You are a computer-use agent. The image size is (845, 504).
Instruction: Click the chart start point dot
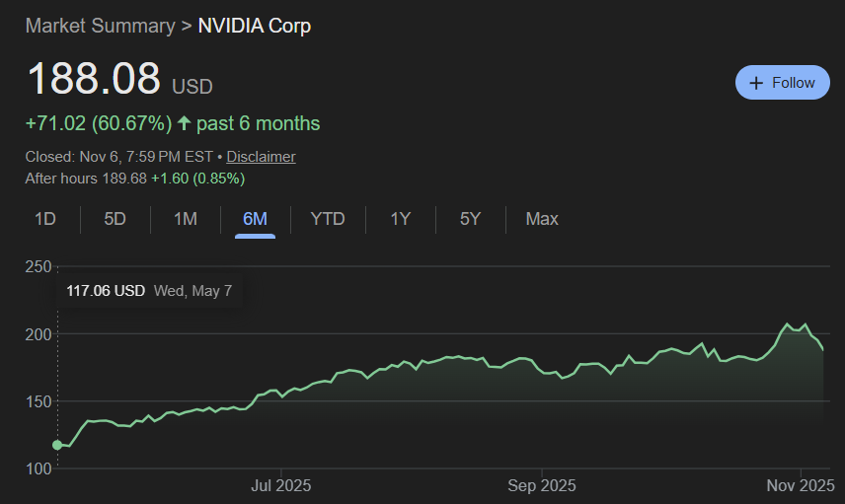click(x=57, y=445)
